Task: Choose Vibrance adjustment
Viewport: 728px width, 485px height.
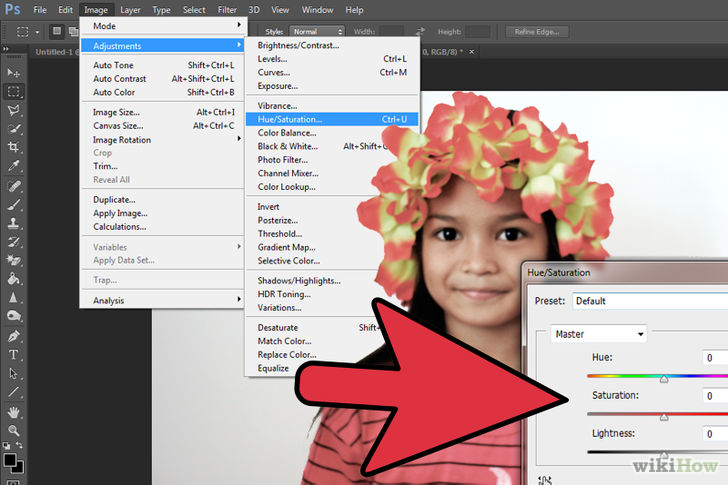Action: point(332,106)
